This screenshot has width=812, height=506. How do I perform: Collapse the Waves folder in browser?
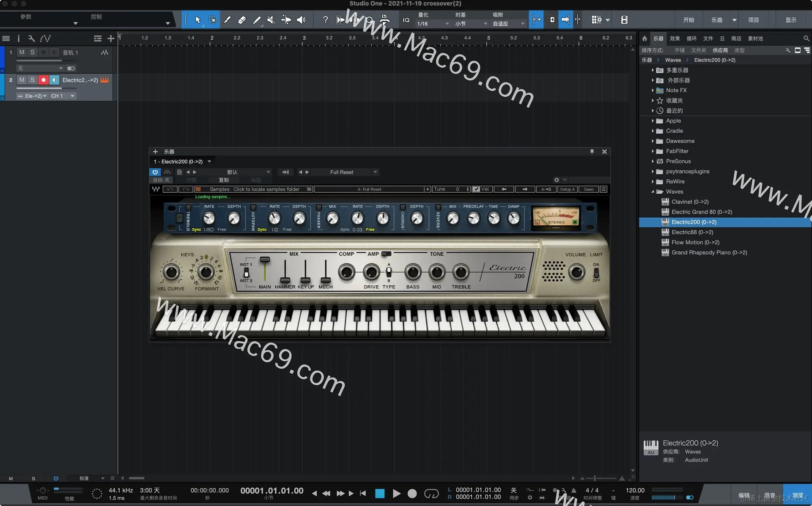point(653,192)
